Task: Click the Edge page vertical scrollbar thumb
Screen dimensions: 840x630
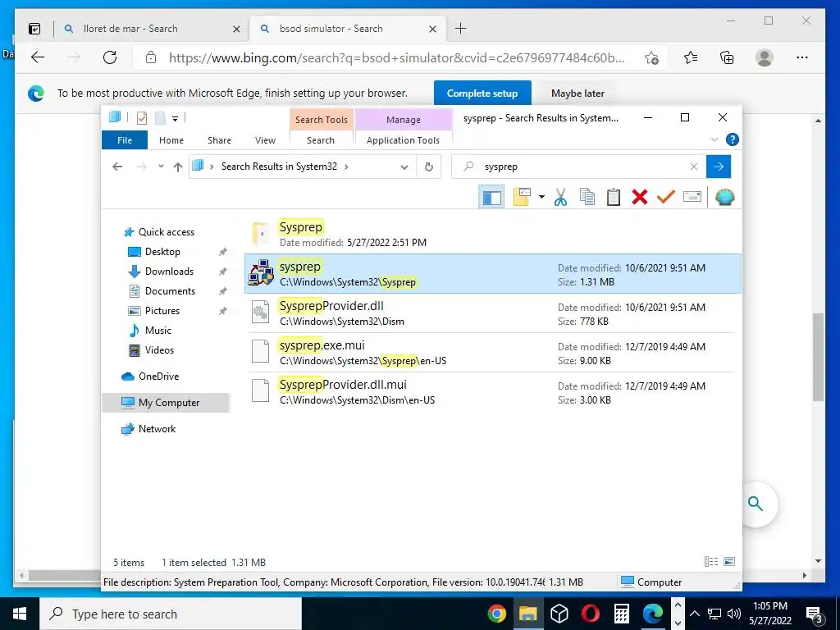Action: [x=818, y=357]
